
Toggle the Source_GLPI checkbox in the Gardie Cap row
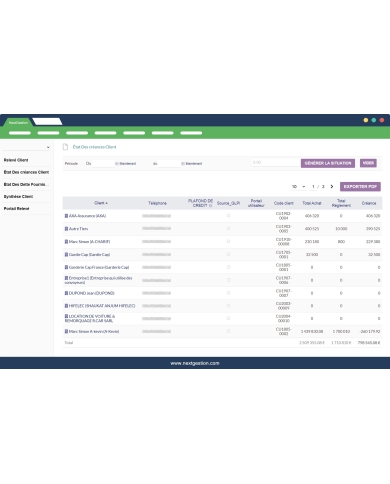tap(228, 254)
